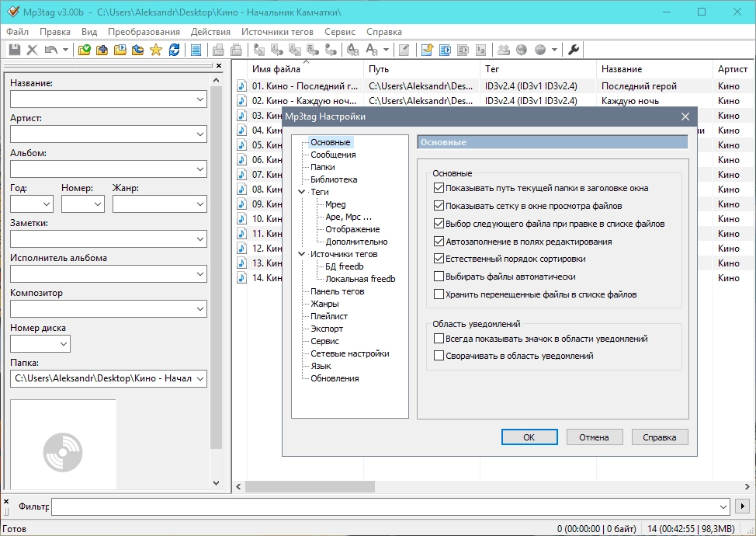Click the Remove tag X icon
The width and height of the screenshot is (756, 536).
tap(33, 50)
